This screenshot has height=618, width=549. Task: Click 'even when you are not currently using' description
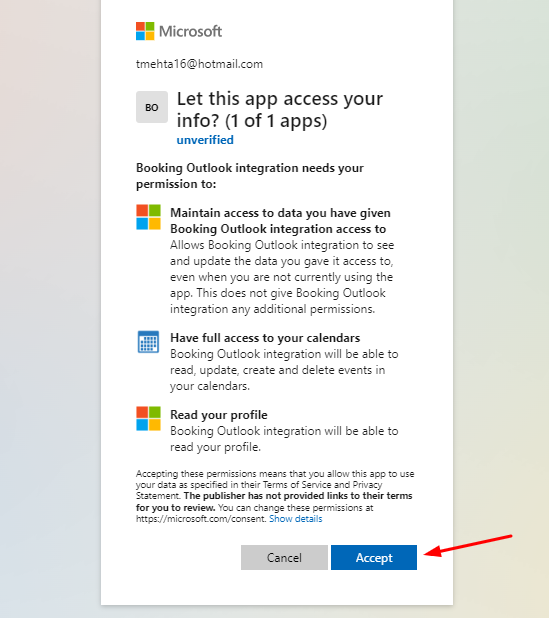click(x=281, y=277)
